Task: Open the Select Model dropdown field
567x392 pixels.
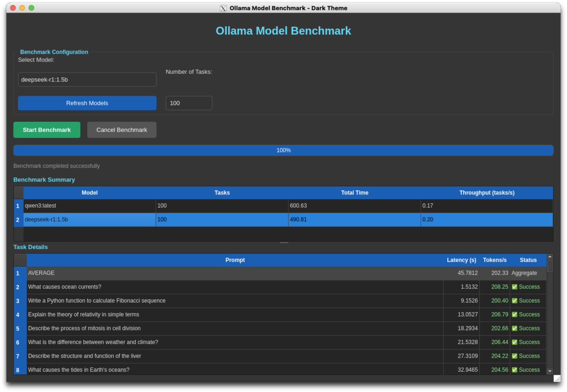Action: click(87, 80)
